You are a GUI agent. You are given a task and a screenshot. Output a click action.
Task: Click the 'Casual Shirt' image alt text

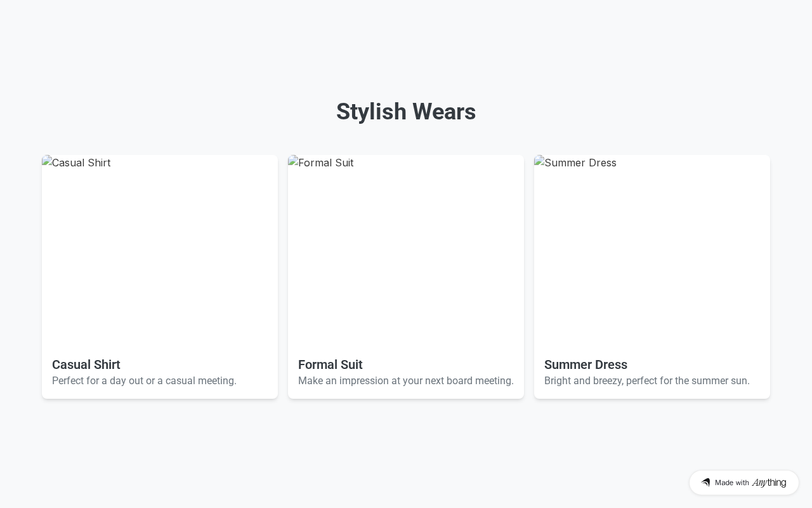81,163
